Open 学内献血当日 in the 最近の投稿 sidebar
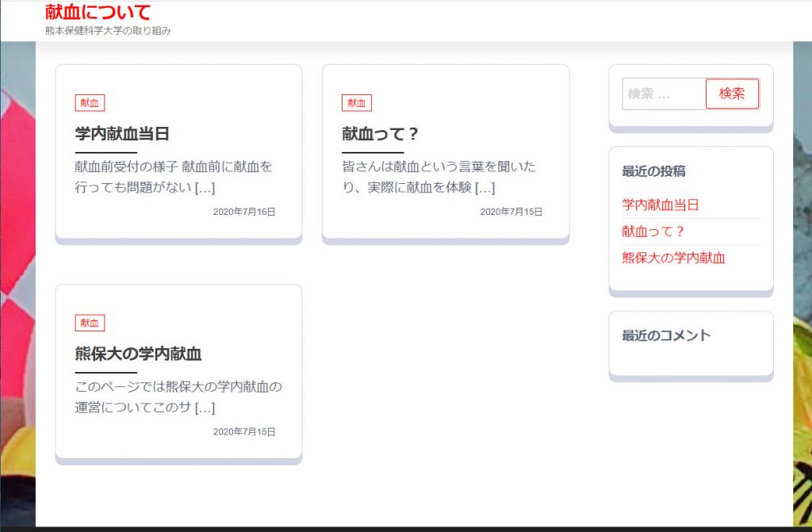The width and height of the screenshot is (812, 532). 661,205
